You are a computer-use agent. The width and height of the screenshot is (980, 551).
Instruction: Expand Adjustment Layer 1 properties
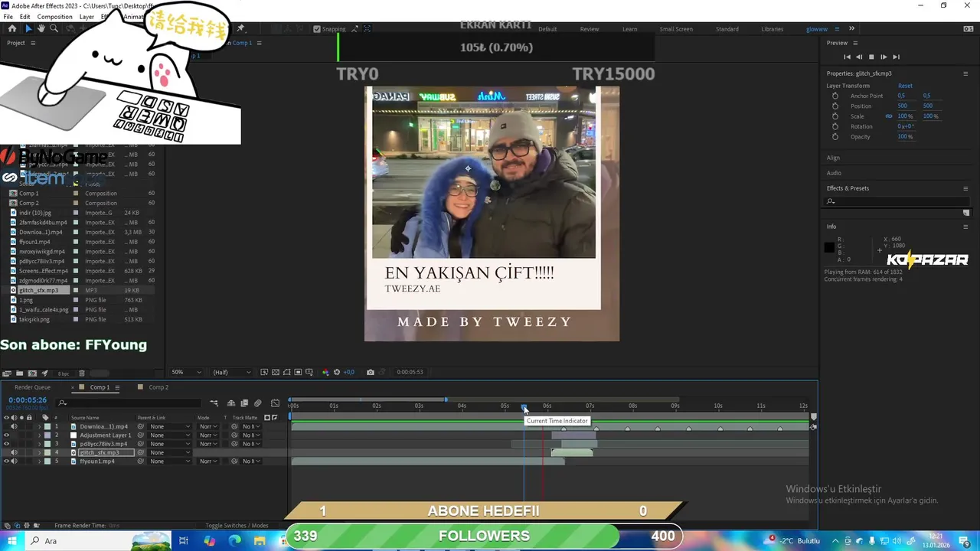click(39, 435)
